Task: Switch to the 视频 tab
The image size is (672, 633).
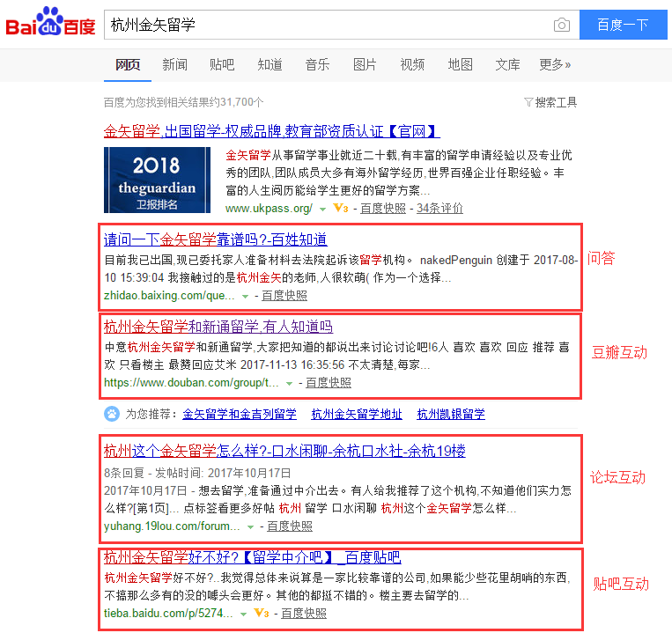Action: [412, 64]
